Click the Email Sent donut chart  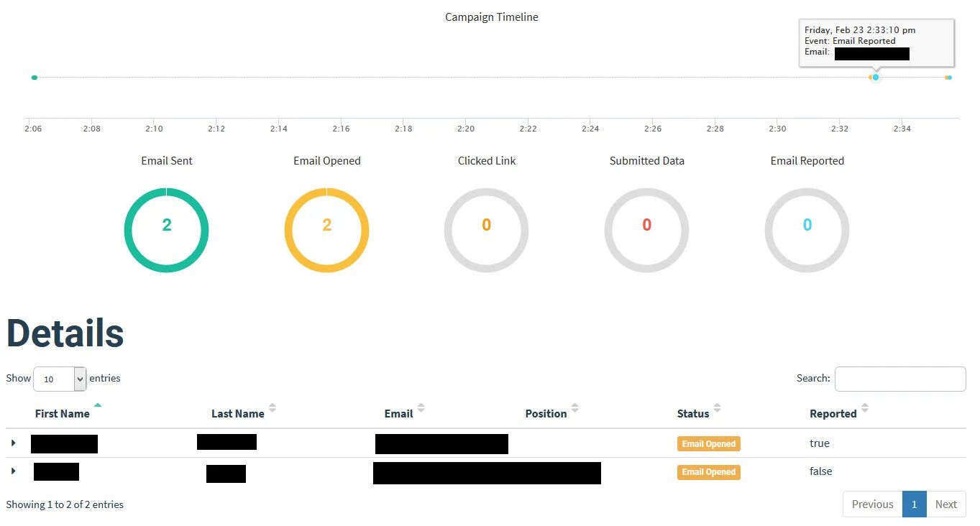tap(166, 230)
